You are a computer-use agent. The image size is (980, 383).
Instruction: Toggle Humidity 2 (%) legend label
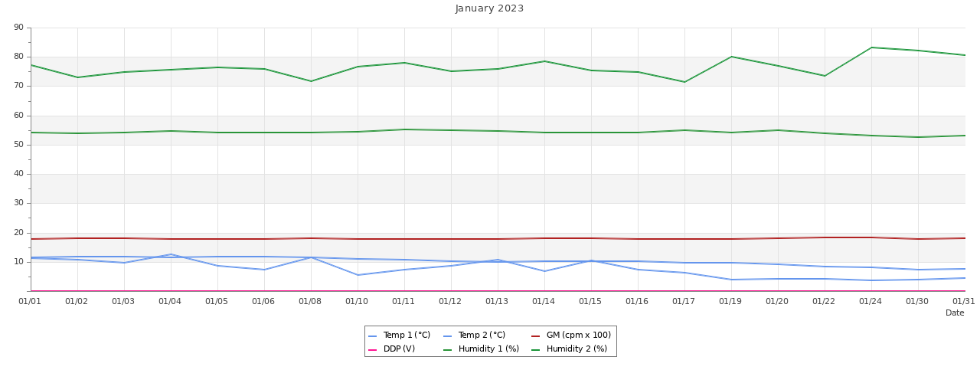[x=577, y=349]
